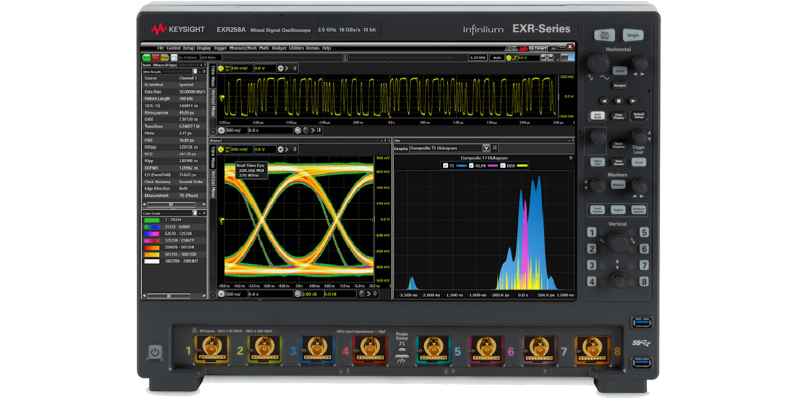The image size is (800, 400).
Task: Push the Save Screen front-panel key
Action: pyautogui.click(x=618, y=162)
